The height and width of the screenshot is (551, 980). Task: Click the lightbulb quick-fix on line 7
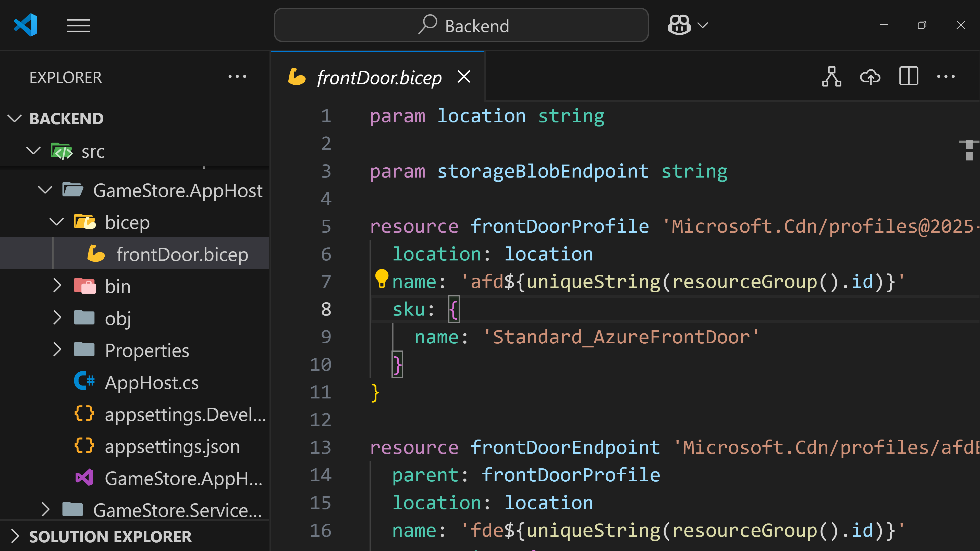click(x=382, y=278)
